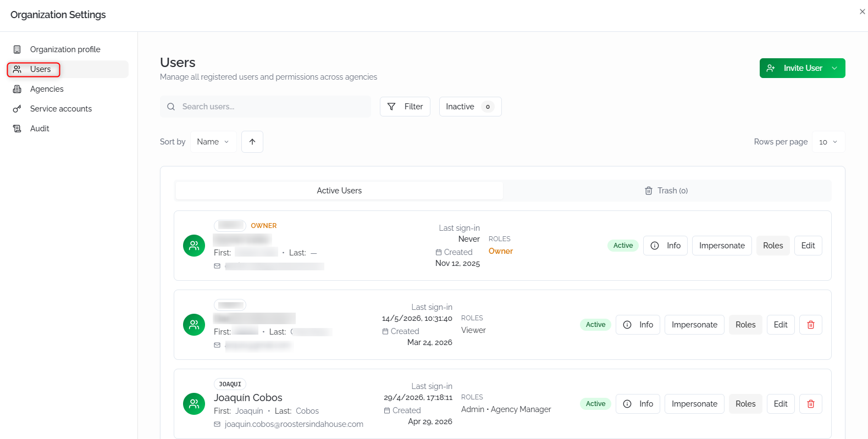Click the 29/4/2026, 17:18:11 sign-in time
This screenshot has width=868, height=439.
[418, 397]
